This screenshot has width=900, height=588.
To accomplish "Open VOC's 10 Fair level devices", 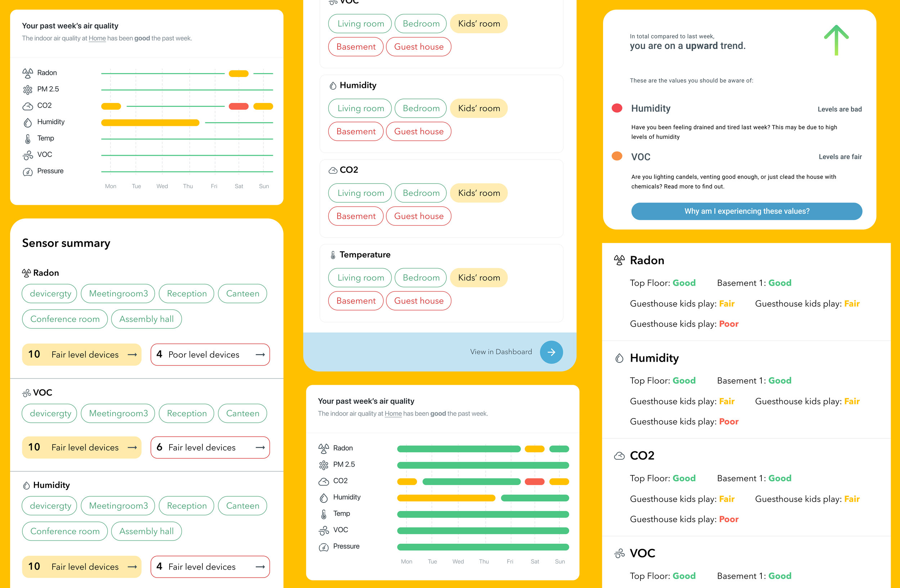I will 82,447.
